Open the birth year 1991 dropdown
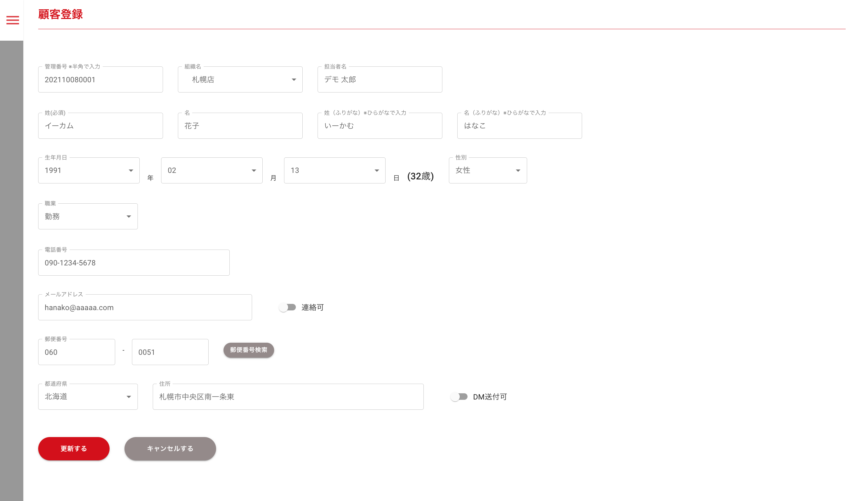 click(x=89, y=170)
